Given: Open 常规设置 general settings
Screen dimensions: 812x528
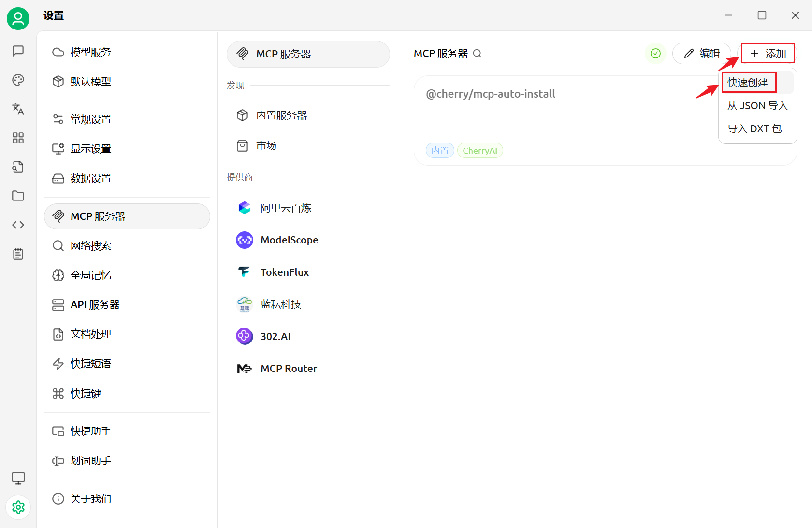Looking at the screenshot, I should (127, 119).
